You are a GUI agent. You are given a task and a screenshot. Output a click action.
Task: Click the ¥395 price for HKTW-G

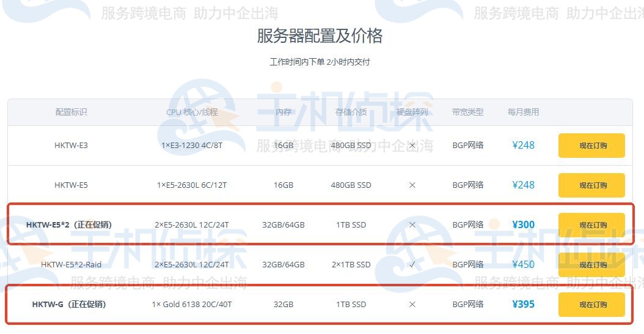pos(523,305)
